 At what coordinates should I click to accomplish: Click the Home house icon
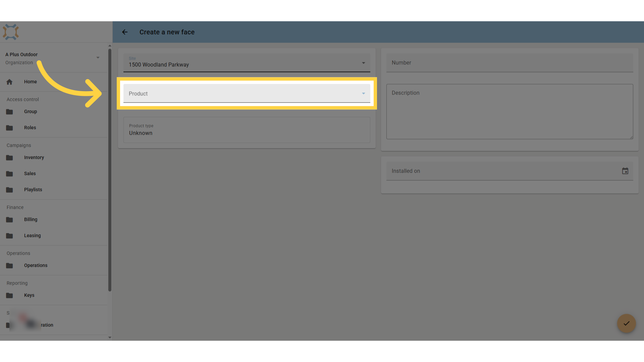(9, 82)
